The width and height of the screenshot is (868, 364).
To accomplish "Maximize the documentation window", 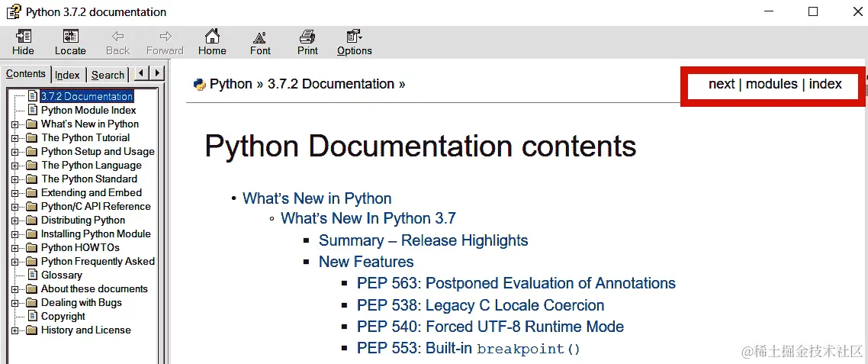I will (812, 11).
